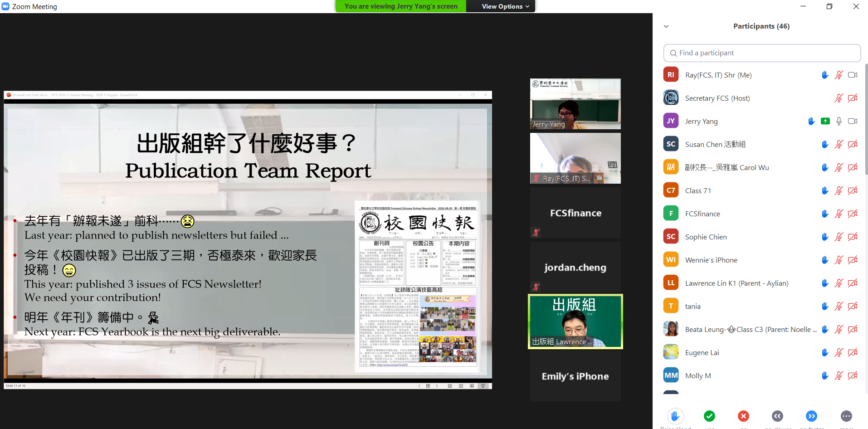This screenshot has width=868, height=429.
Task: Send the red 'no' X reaction
Action: 743,416
